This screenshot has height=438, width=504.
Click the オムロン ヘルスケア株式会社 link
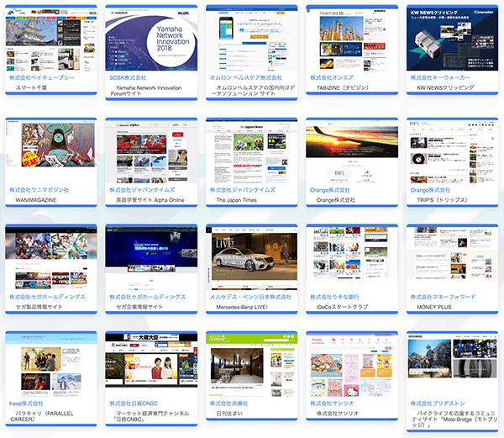(246, 77)
